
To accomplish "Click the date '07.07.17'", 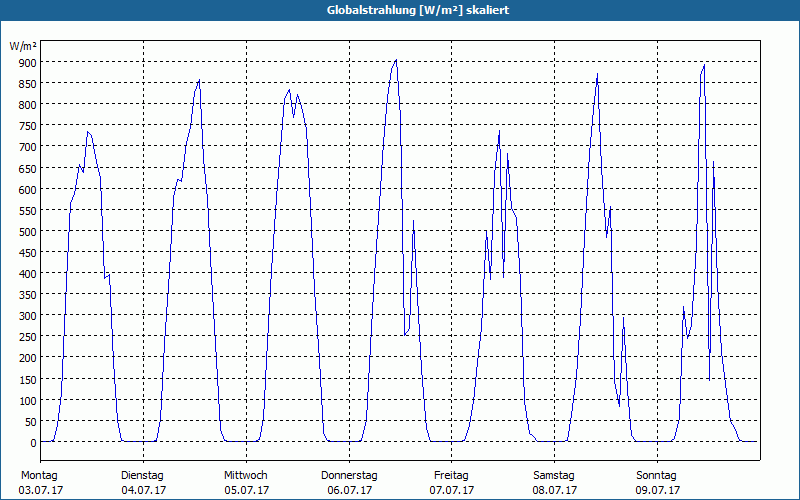I will [x=452, y=490].
